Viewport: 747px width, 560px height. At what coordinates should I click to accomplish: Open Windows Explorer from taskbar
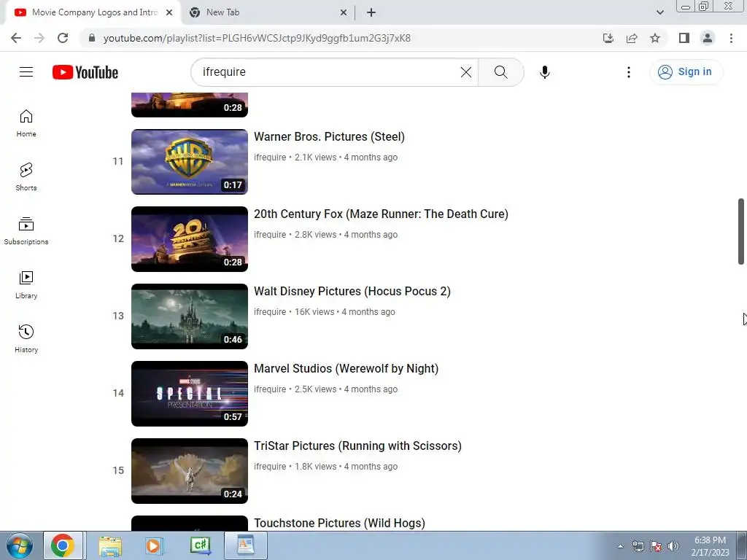pos(110,545)
